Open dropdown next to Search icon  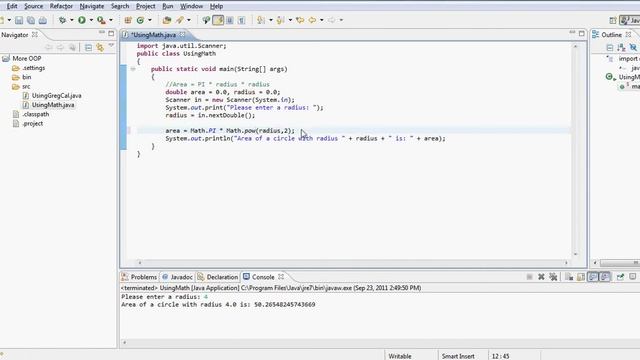[x=189, y=20]
